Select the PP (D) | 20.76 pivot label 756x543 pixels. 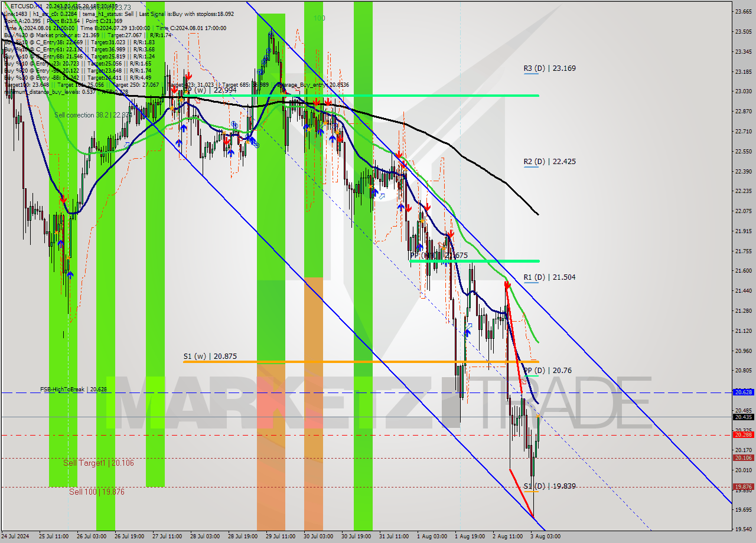548,370
